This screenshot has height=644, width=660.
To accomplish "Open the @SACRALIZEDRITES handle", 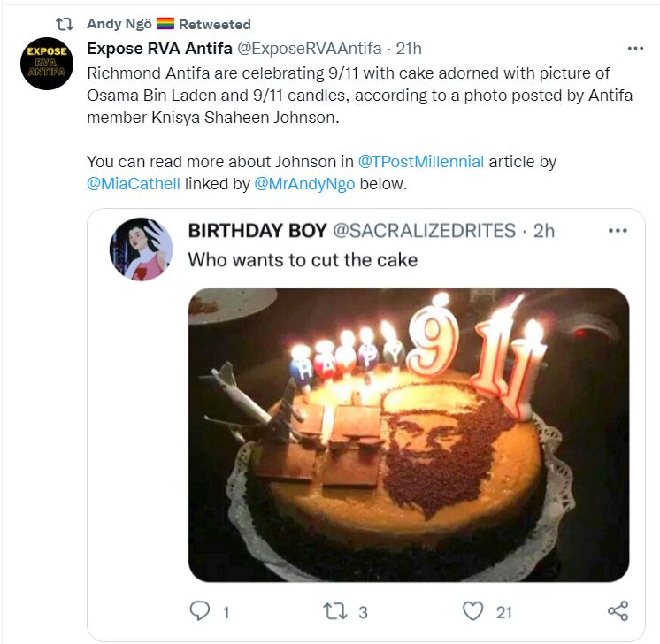I will coord(423,231).
